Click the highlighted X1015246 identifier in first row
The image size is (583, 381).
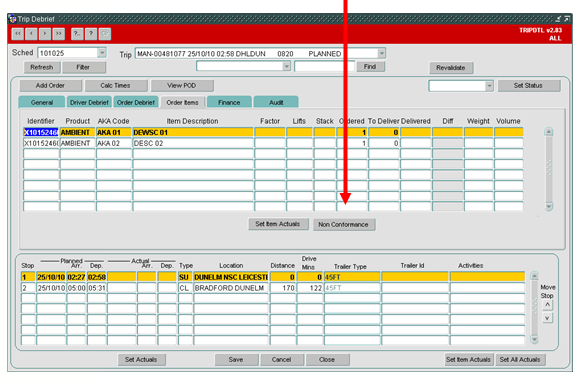click(x=41, y=132)
